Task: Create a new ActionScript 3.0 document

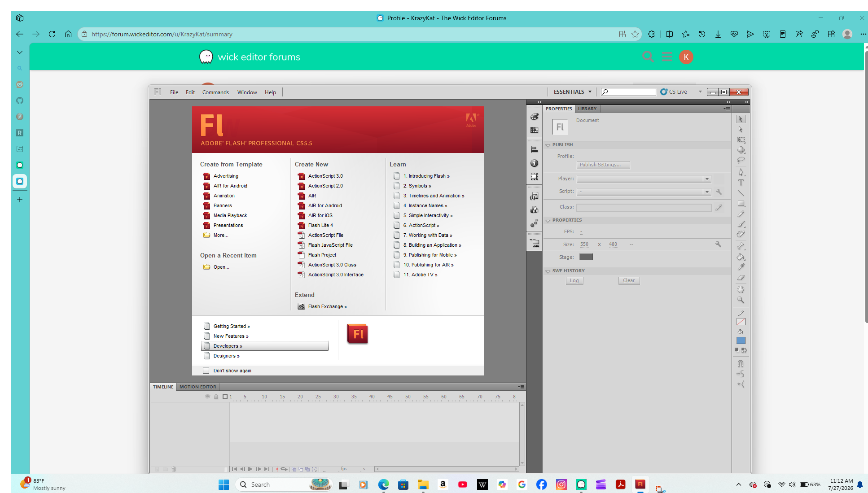Action: tap(325, 176)
